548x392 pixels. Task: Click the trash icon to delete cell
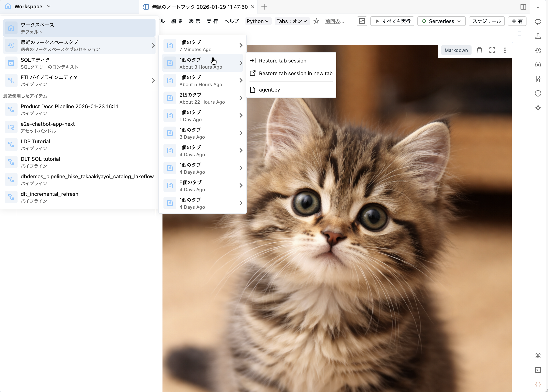[x=479, y=50]
